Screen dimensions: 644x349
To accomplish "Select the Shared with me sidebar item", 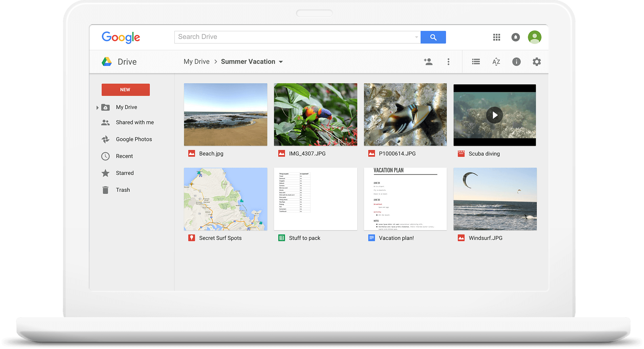I will coord(135,122).
